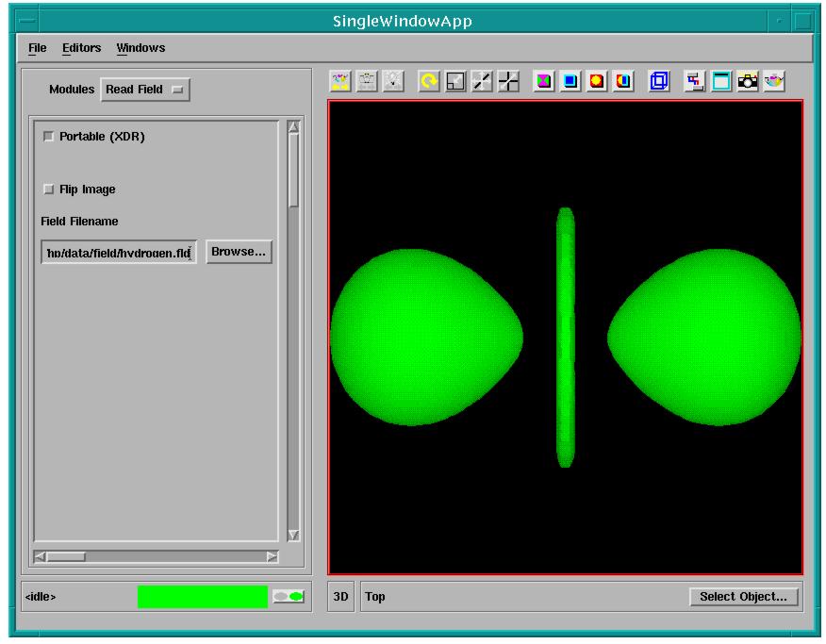826x644 pixels.
Task: Click the Select Object... button
Action: pos(743,597)
